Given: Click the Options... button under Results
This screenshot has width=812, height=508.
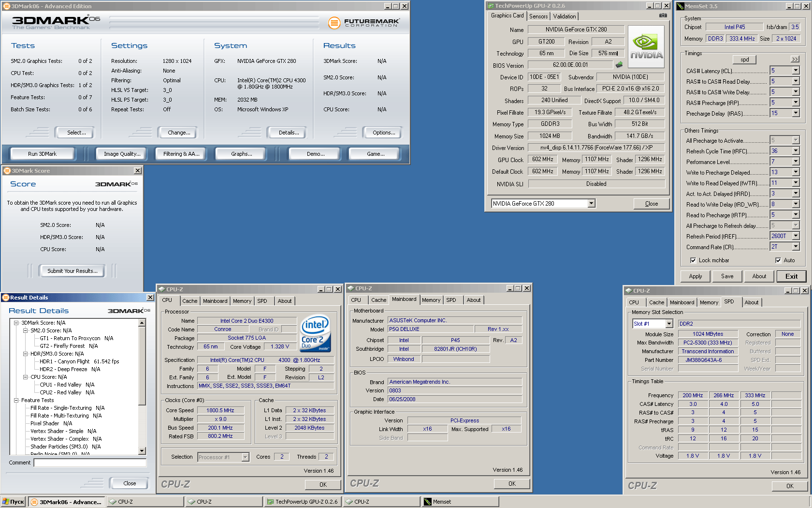Looking at the screenshot, I should pyautogui.click(x=384, y=133).
